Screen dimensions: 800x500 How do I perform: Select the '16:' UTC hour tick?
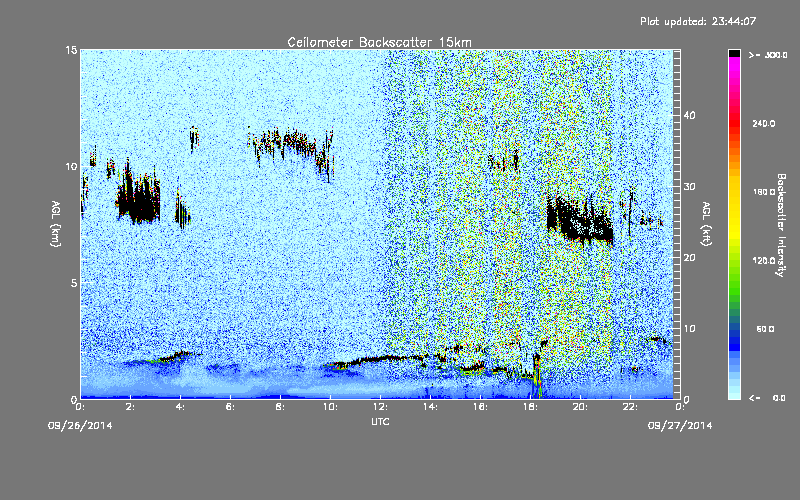pos(480,407)
